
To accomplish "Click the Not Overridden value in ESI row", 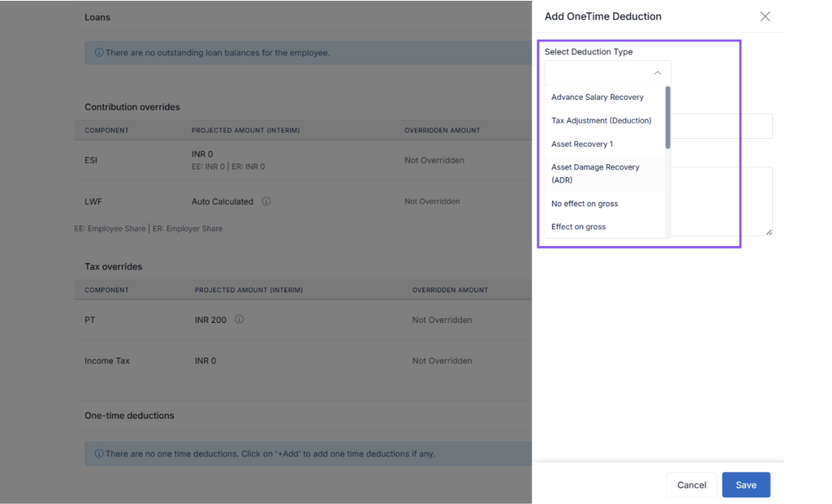I will (434, 160).
